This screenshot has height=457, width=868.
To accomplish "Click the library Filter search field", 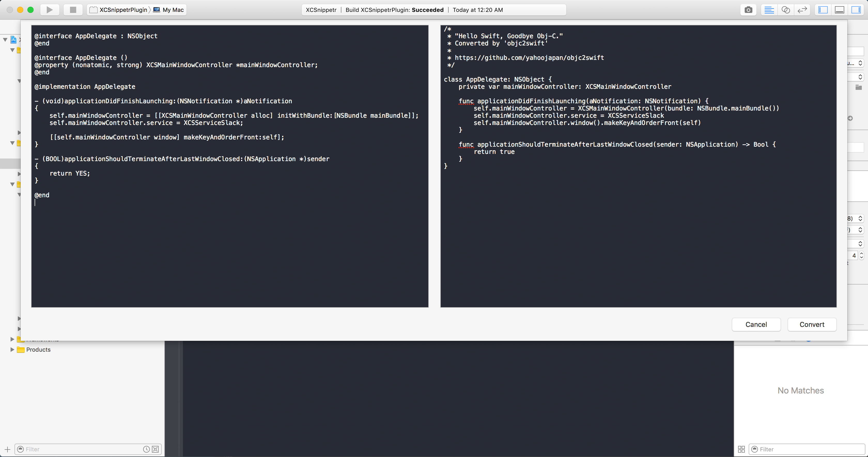I will click(x=809, y=449).
